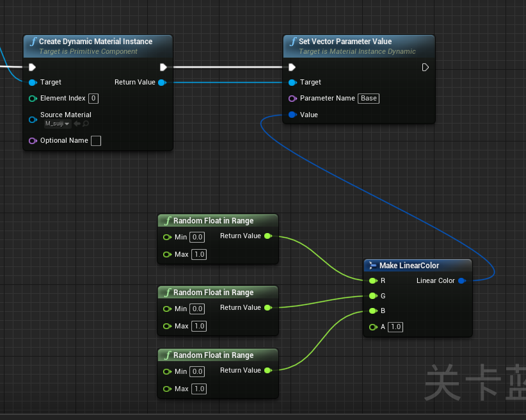Click the browse magnifying glass beside M_suiji
Image resolution: width=526 pixels, height=420 pixels.
pyautogui.click(x=85, y=123)
